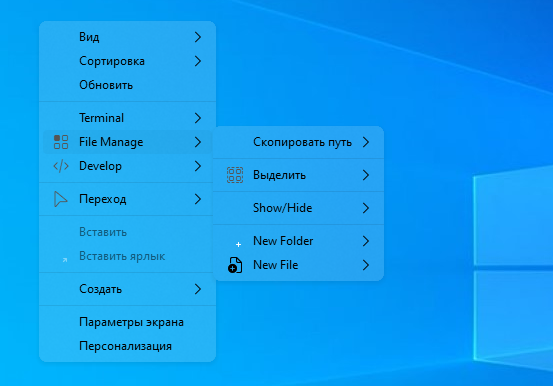Choose Выделить in the submenu
The image size is (553, 386).
click(x=298, y=175)
